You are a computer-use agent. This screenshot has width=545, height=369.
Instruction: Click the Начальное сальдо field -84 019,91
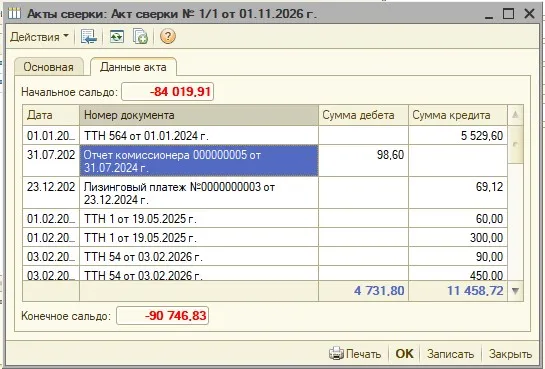pos(167,92)
